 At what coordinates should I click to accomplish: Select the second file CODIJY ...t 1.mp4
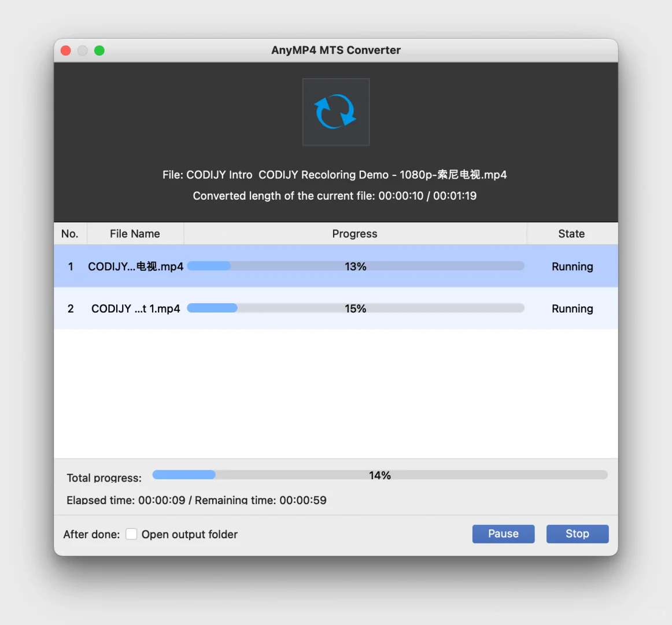[135, 308]
